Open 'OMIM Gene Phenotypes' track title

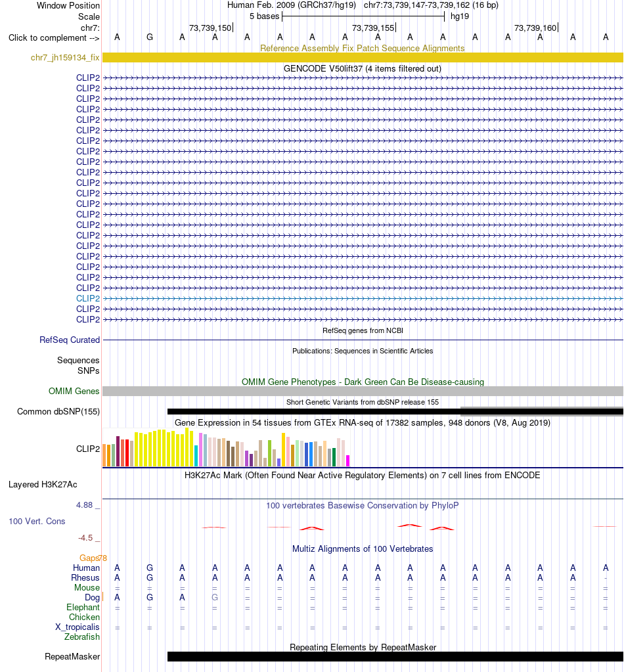tap(363, 382)
